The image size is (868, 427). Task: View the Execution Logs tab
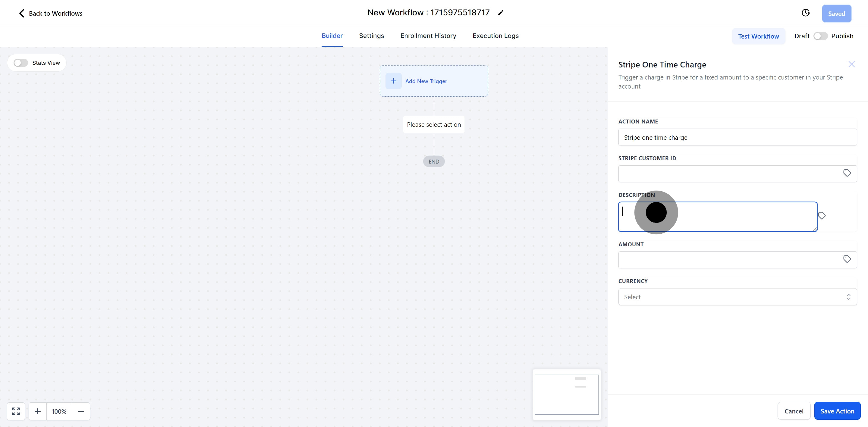point(495,36)
